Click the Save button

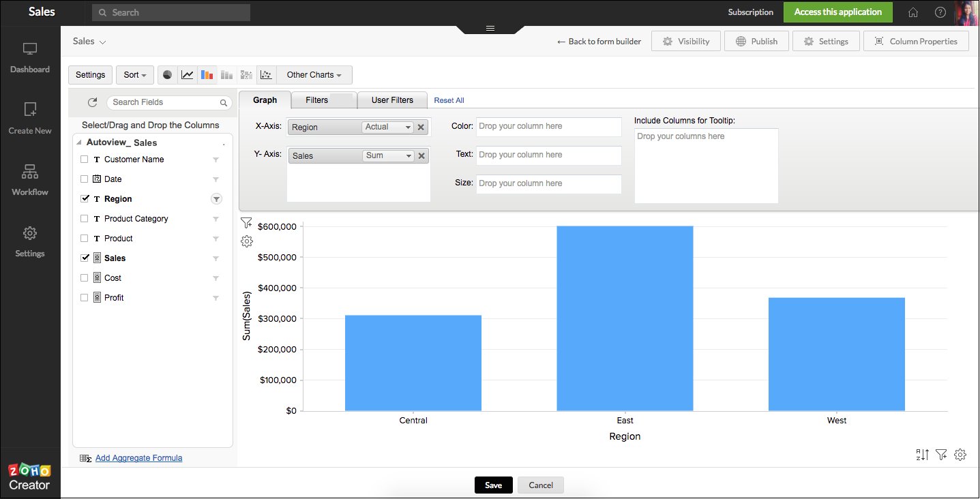[493, 485]
